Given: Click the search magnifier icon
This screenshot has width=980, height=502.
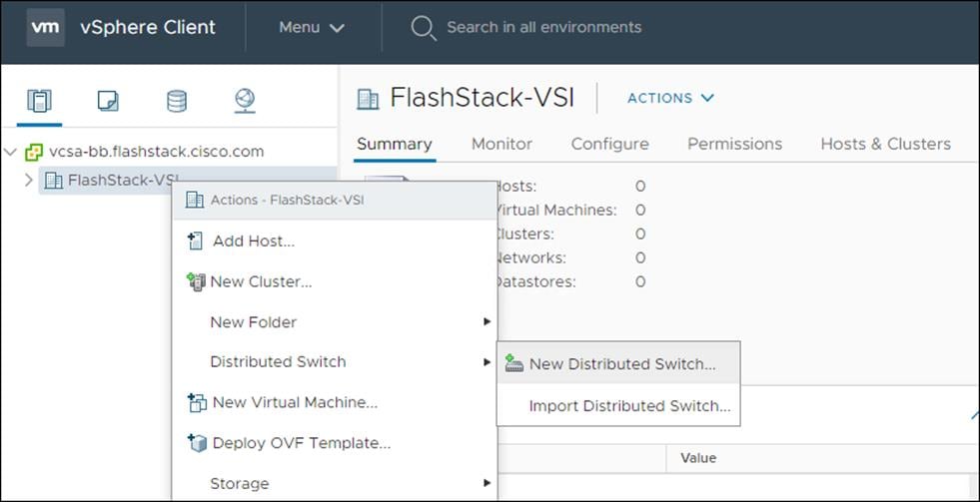Looking at the screenshot, I should pyautogui.click(x=424, y=28).
